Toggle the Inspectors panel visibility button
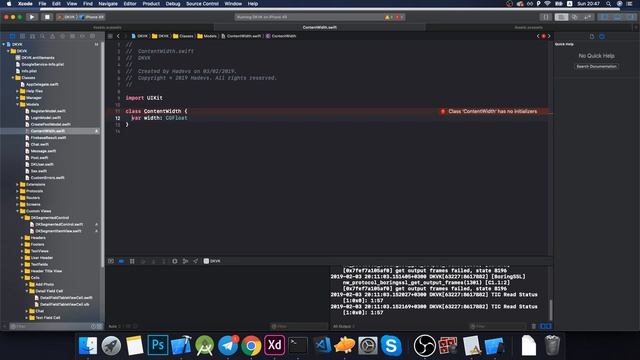This screenshot has width=640, height=360. click(631, 17)
